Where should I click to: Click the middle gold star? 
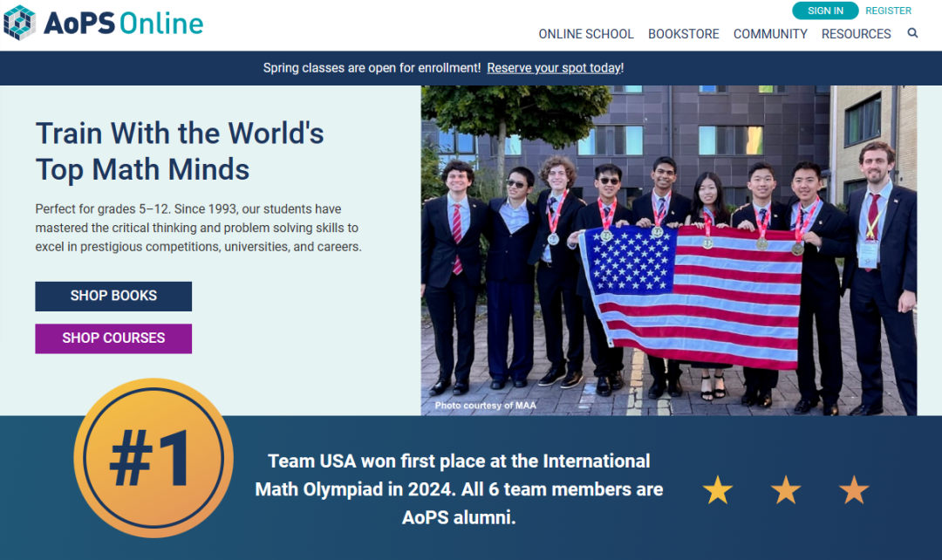pyautogui.click(x=786, y=490)
